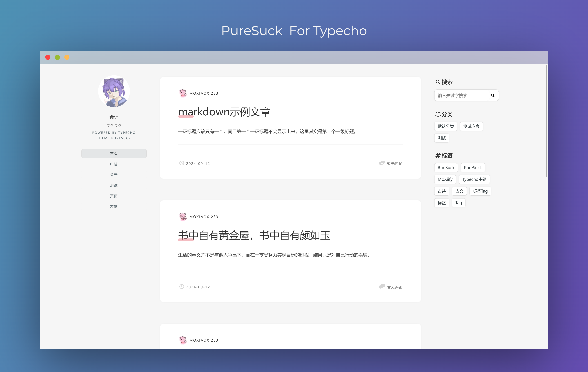The width and height of the screenshot is (588, 372).
Task: Click the author avatar icon on 书中自有黄金屋 post
Action: click(x=183, y=217)
